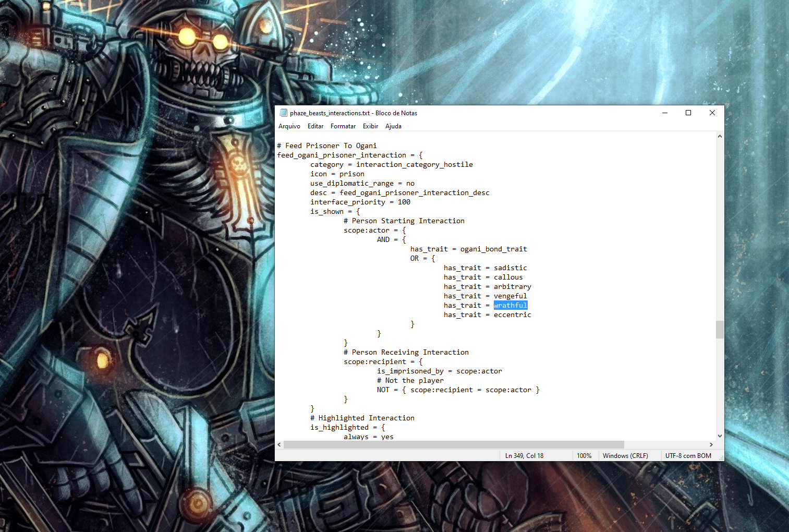Open the Exibir menu
Viewport: 789px width, 532px height.
coord(370,126)
